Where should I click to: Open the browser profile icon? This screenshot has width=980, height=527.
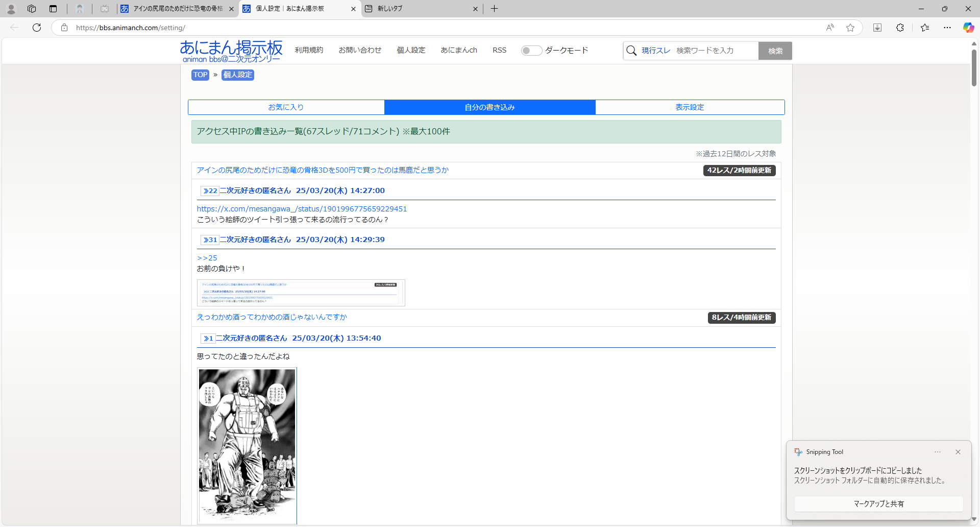[11, 9]
